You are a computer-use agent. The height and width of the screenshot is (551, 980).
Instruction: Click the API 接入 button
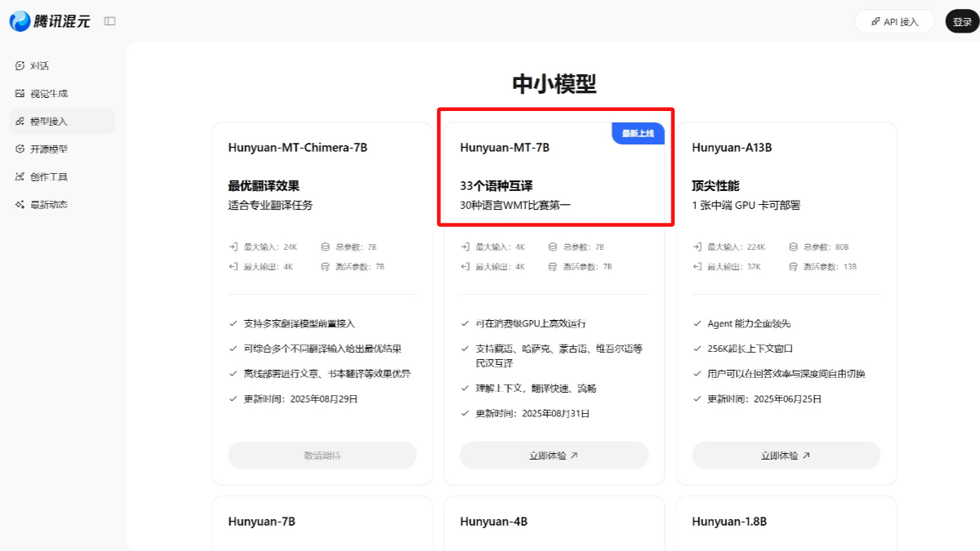[894, 21]
